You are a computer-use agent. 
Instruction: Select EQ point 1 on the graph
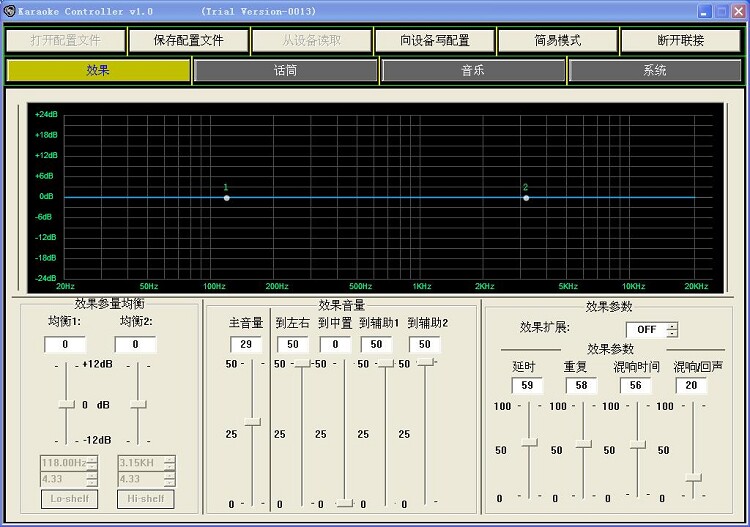(x=227, y=198)
